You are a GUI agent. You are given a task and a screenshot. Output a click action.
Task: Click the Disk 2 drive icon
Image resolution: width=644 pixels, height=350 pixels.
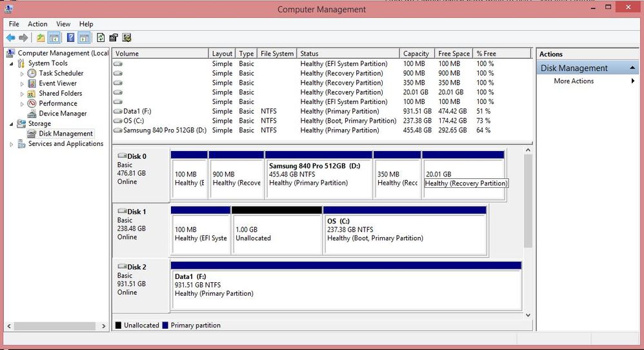coord(122,267)
